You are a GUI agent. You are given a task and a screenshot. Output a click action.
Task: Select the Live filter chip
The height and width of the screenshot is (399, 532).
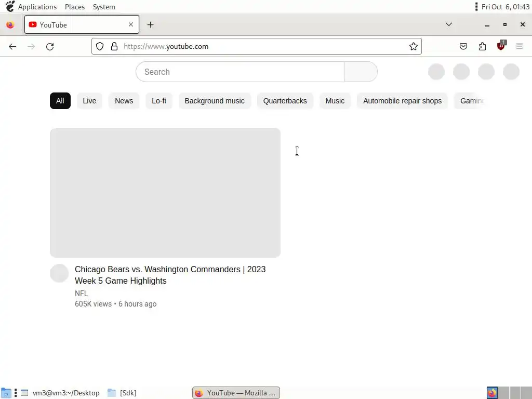click(89, 101)
